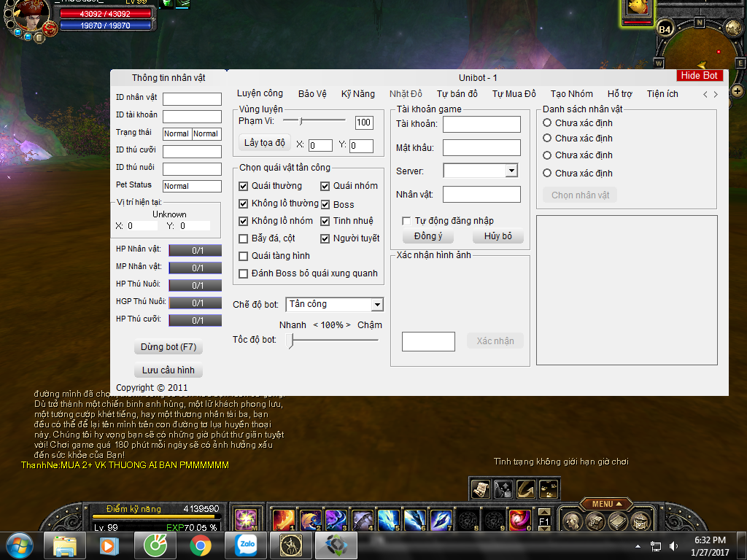The height and width of the screenshot is (560, 747).
Task: Open the treasure chest icon in game menu
Action: coord(640,521)
